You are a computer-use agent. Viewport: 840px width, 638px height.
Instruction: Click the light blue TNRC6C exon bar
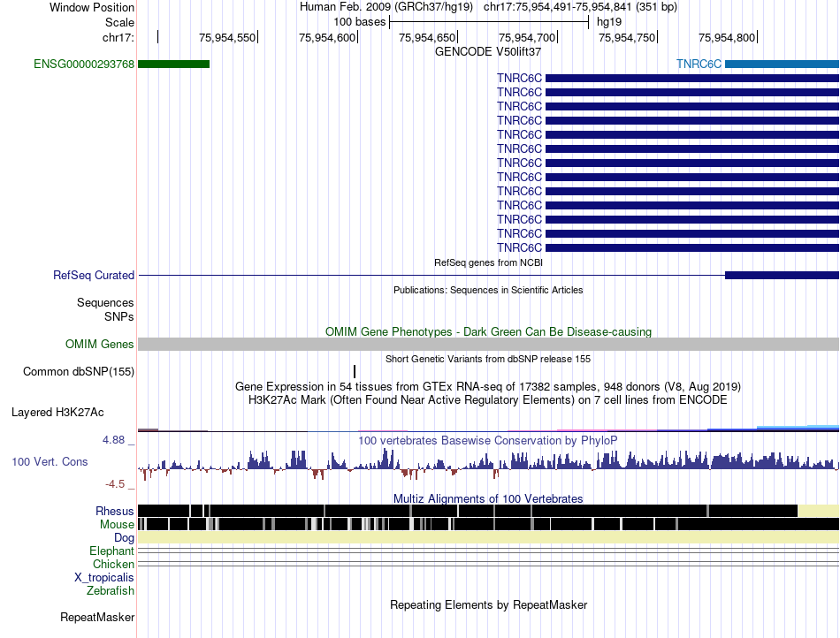[782, 65]
